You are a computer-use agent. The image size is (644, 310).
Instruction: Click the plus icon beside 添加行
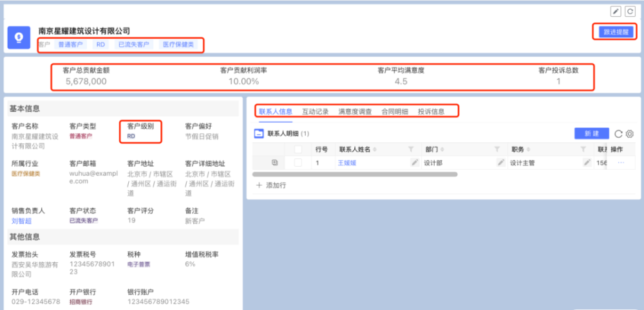tap(259, 185)
